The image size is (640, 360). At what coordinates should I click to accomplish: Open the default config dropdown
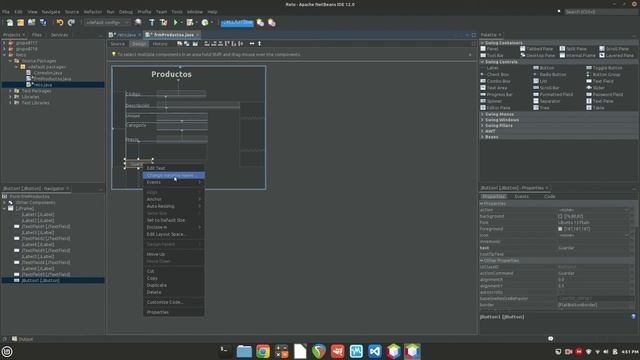click(107, 22)
